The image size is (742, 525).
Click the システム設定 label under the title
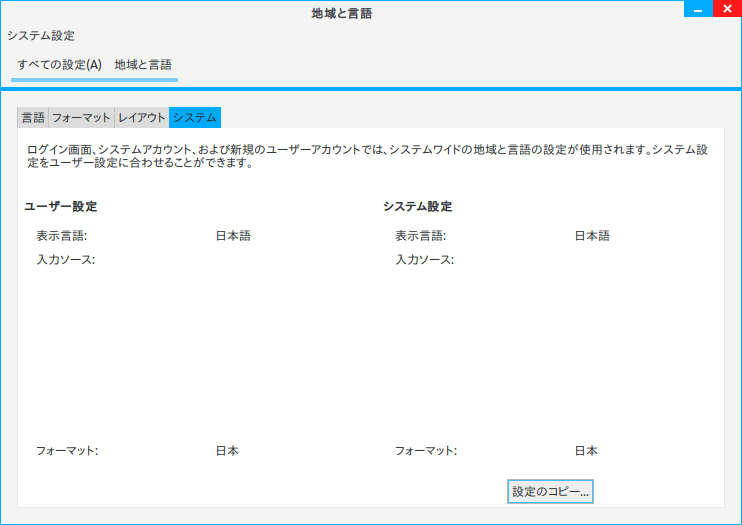[41, 35]
